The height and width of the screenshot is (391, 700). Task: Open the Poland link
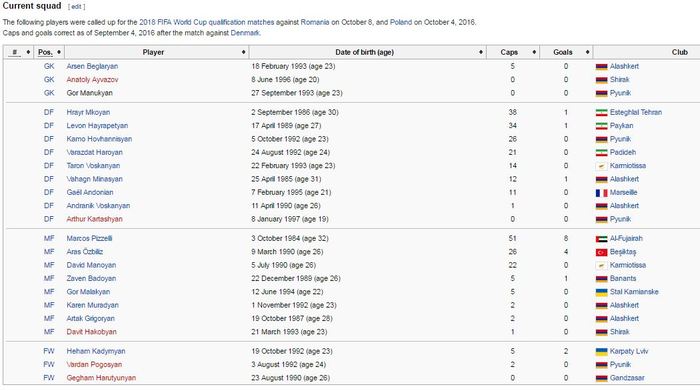point(401,22)
